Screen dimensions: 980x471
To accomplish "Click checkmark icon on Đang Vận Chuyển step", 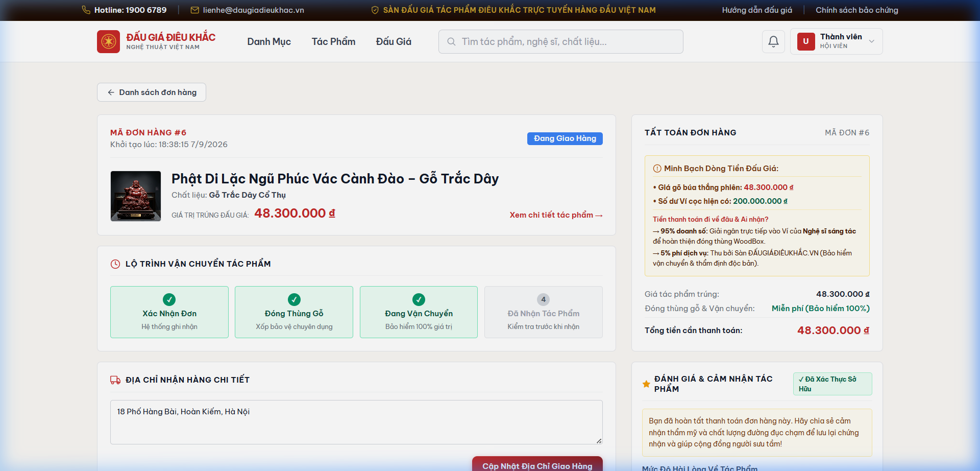I will (419, 299).
